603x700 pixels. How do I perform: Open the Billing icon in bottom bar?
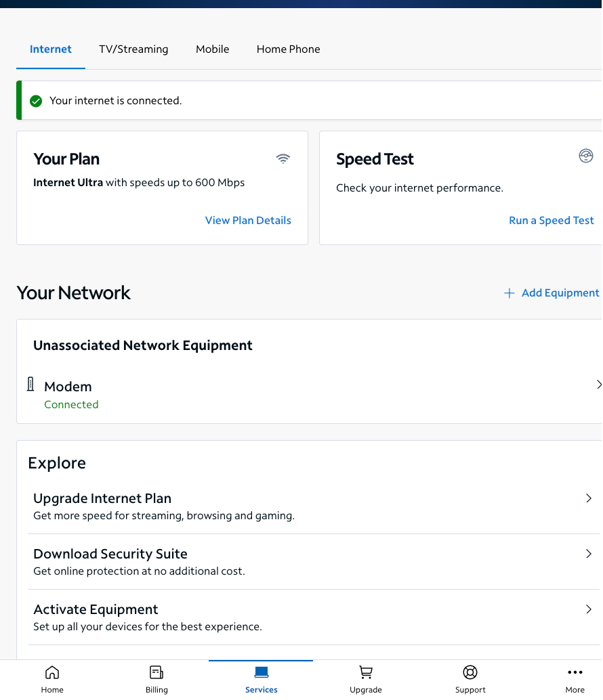(x=157, y=673)
